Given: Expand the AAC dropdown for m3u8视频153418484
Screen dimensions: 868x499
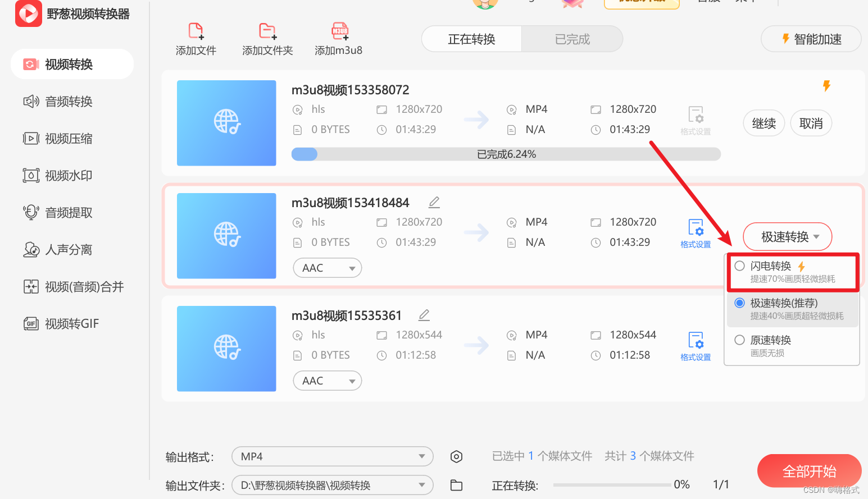Looking at the screenshot, I should [328, 268].
